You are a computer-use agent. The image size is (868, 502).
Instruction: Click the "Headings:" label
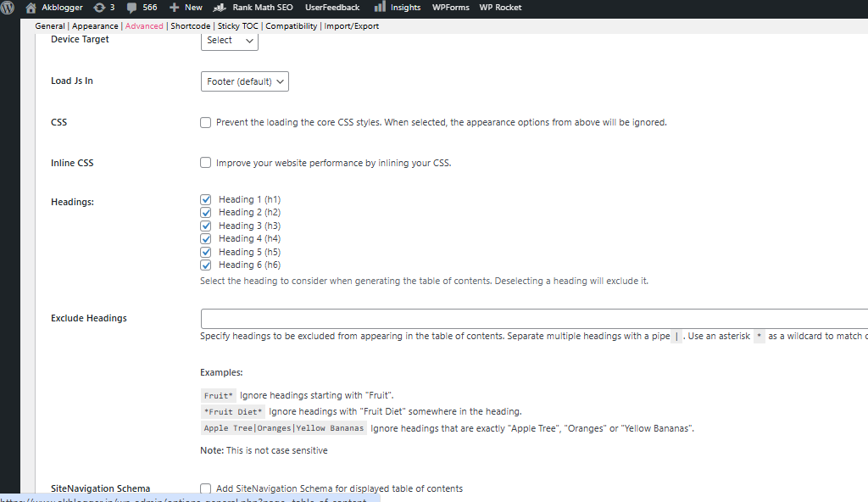coord(73,202)
